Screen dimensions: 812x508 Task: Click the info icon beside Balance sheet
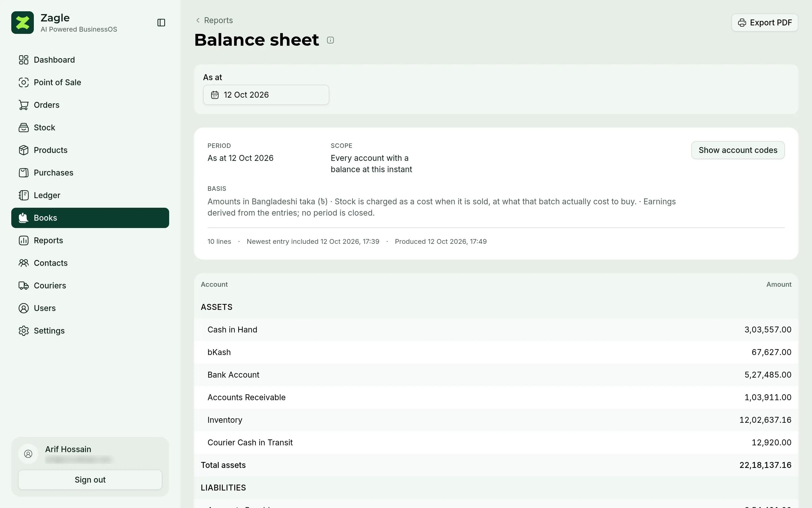[330, 40]
